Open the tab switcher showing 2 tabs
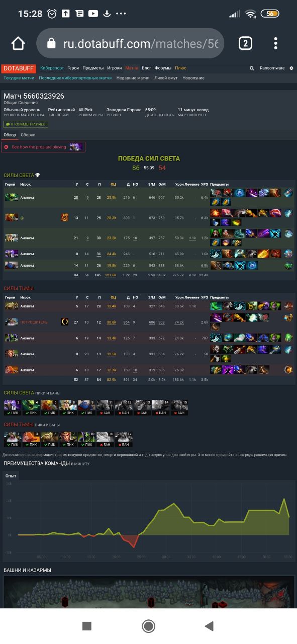 click(245, 43)
